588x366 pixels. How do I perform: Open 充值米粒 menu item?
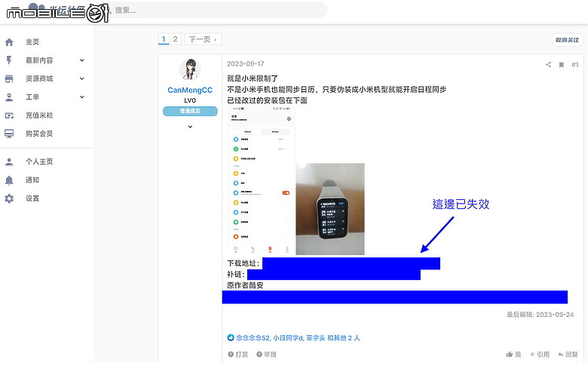click(x=39, y=115)
